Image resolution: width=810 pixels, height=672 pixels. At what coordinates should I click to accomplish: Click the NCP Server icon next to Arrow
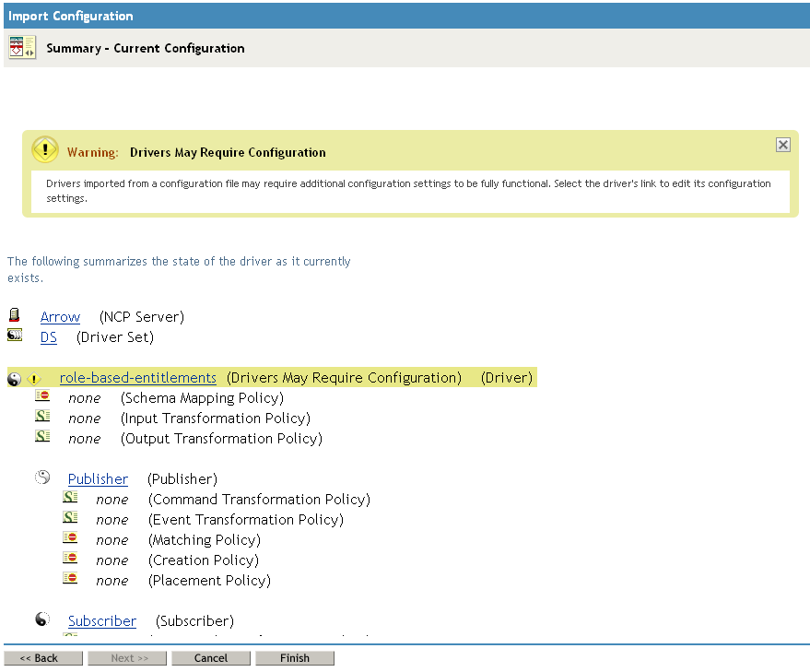[x=15, y=315]
